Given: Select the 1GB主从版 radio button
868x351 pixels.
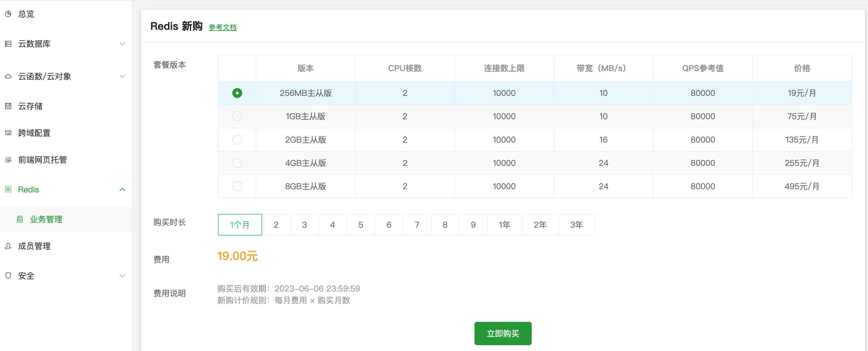Looking at the screenshot, I should [237, 116].
